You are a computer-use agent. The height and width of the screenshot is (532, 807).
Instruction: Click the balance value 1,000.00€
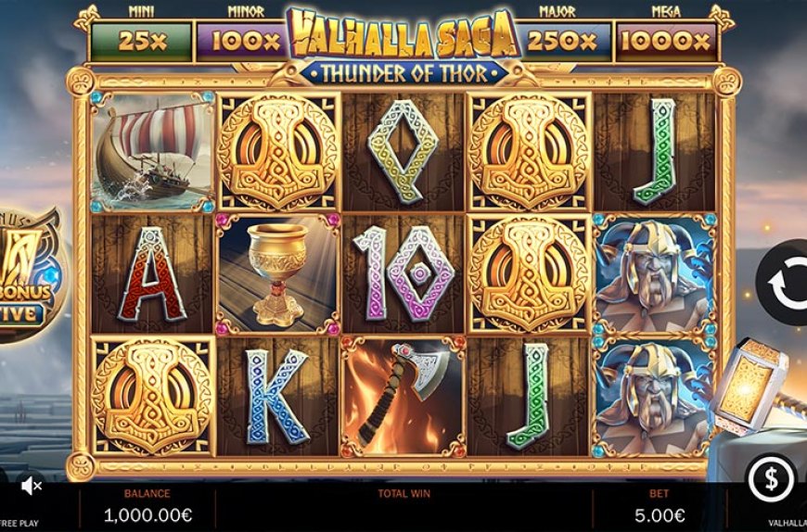pyautogui.click(x=148, y=514)
